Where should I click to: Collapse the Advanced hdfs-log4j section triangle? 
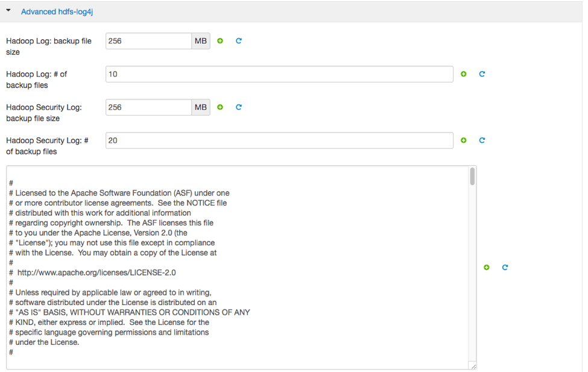pyautogui.click(x=8, y=10)
